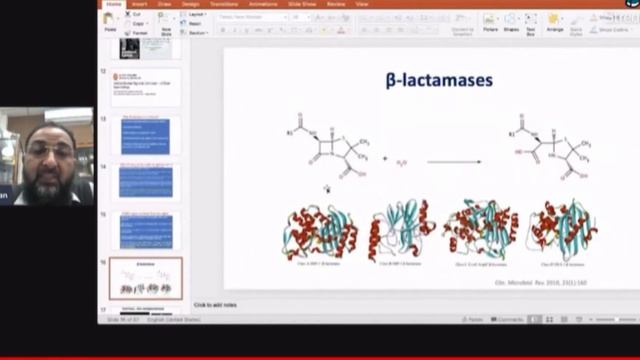The width and height of the screenshot is (640, 360).
Task: Click the English language indicator in status bar
Action: click(x=173, y=319)
